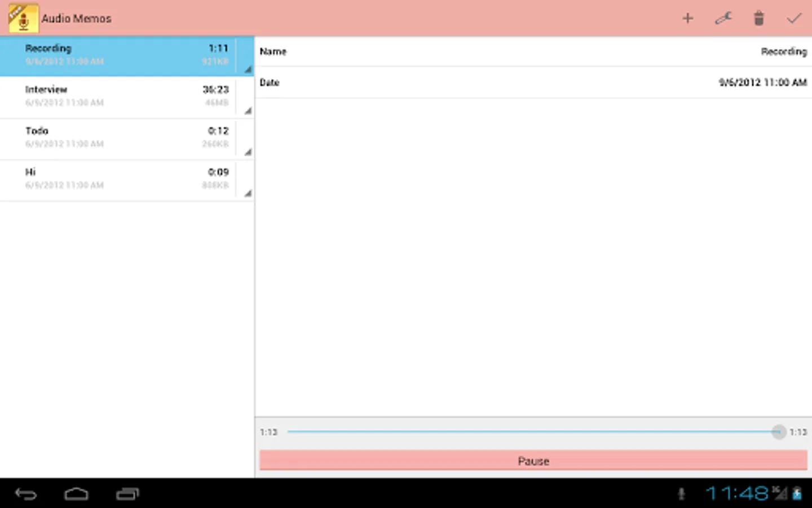Expand options arrow on Todo row

coord(248,152)
